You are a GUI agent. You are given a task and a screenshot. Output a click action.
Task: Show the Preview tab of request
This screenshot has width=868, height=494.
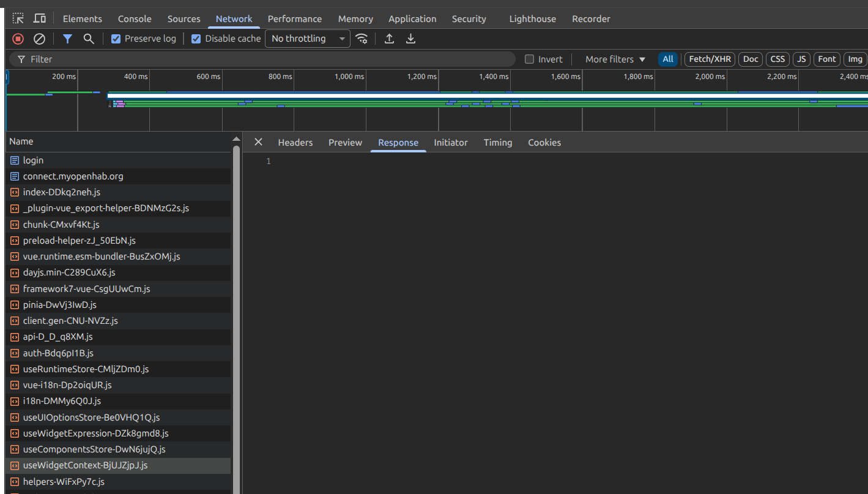[x=346, y=143]
